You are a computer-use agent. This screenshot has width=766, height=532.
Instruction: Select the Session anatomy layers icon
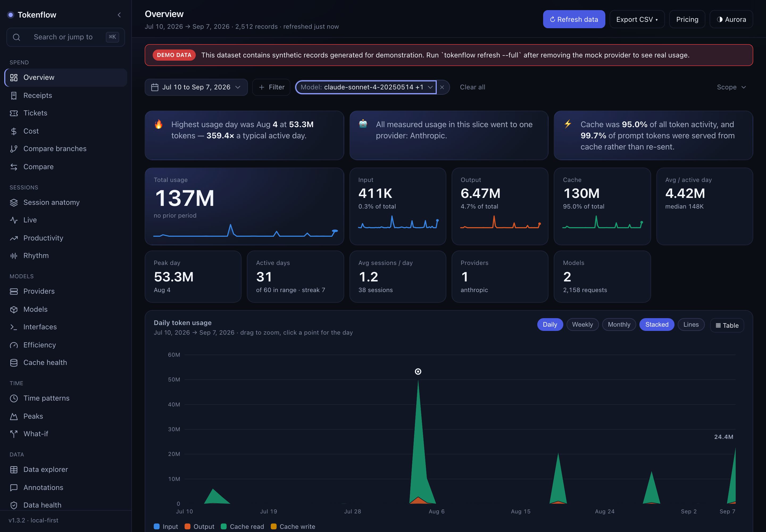click(x=14, y=203)
